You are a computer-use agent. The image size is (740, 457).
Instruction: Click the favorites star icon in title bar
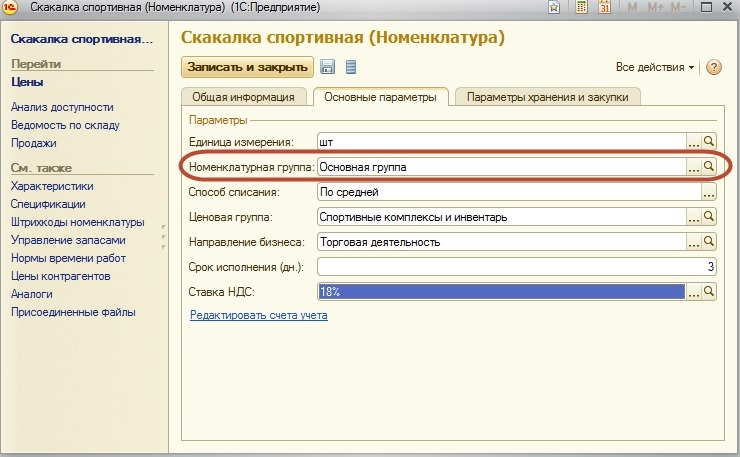[554, 8]
